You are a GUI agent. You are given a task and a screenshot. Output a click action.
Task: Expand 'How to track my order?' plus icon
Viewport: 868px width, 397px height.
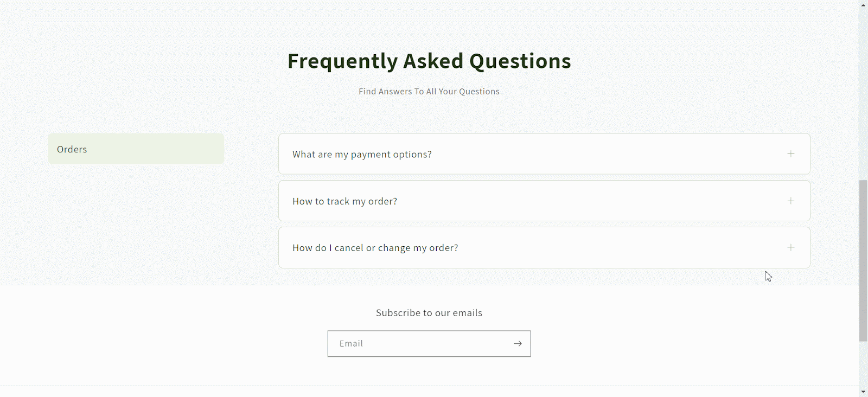(791, 201)
